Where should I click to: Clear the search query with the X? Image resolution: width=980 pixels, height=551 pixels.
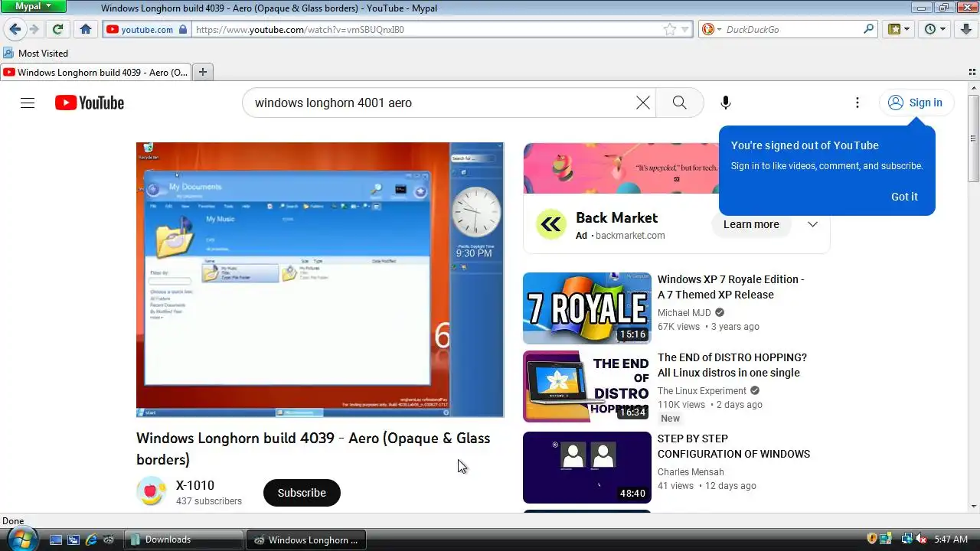pos(643,103)
